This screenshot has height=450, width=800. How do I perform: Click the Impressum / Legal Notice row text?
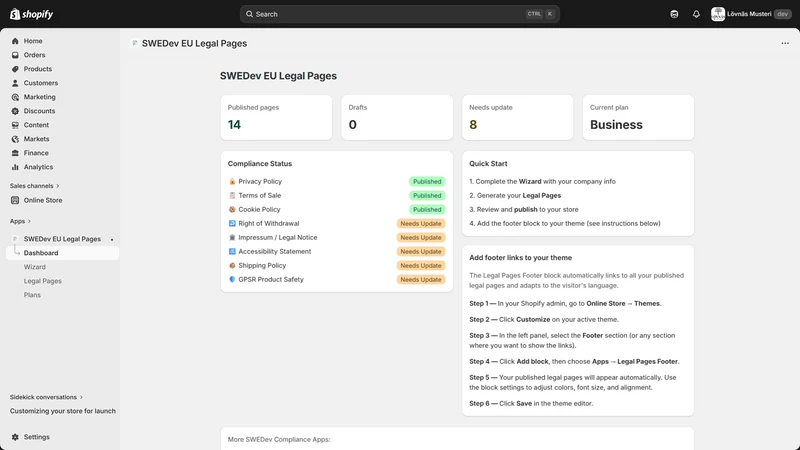278,238
